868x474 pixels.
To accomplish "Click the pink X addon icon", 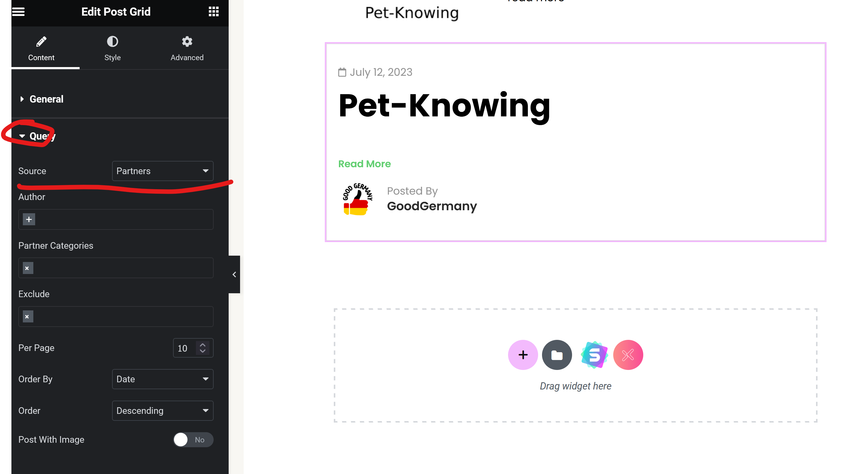I will click(x=628, y=355).
